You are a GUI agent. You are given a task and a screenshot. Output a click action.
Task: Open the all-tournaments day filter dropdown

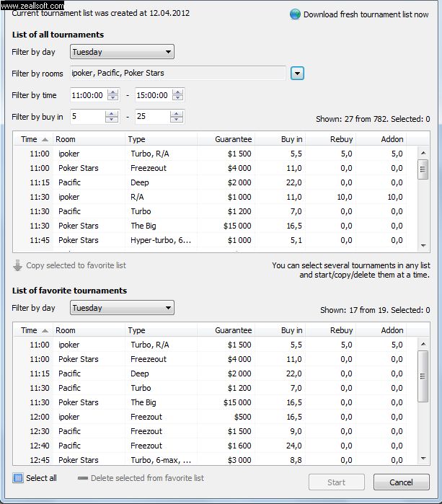click(x=122, y=52)
